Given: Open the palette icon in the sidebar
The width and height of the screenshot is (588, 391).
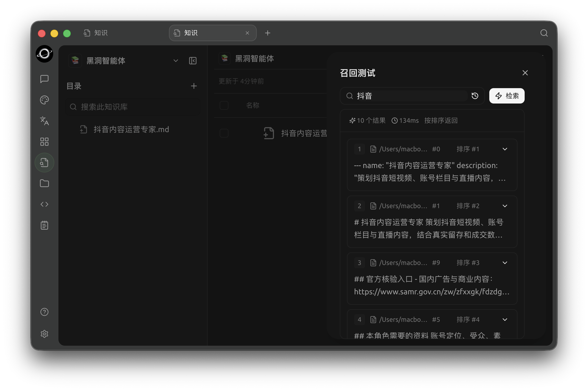Looking at the screenshot, I should [44, 100].
